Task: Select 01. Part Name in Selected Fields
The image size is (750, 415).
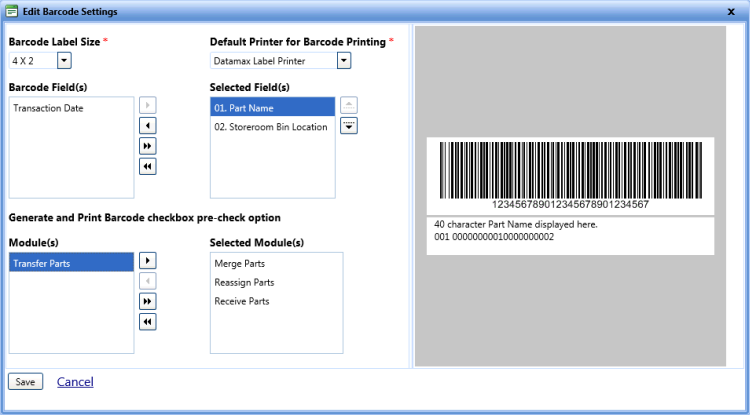Action: pyautogui.click(x=273, y=108)
